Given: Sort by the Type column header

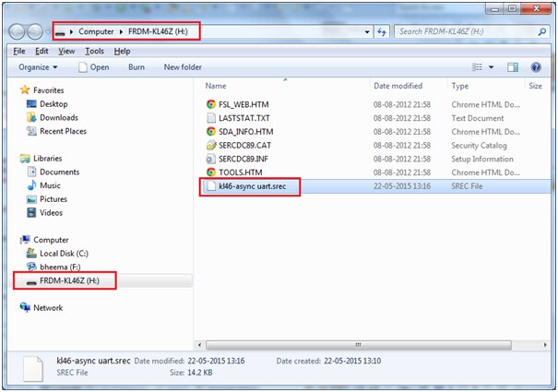Looking at the screenshot, I should (460, 86).
